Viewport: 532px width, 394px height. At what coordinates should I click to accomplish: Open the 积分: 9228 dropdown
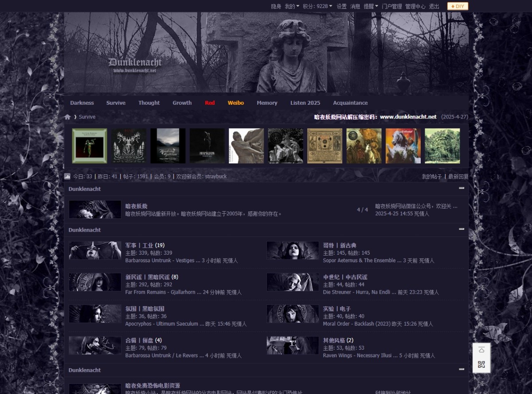coord(317,6)
